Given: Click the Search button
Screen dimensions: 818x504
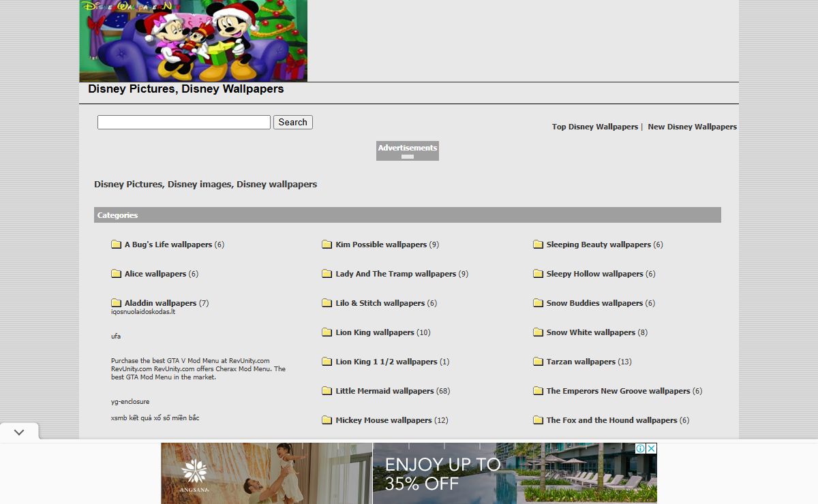Looking at the screenshot, I should click(x=293, y=123).
